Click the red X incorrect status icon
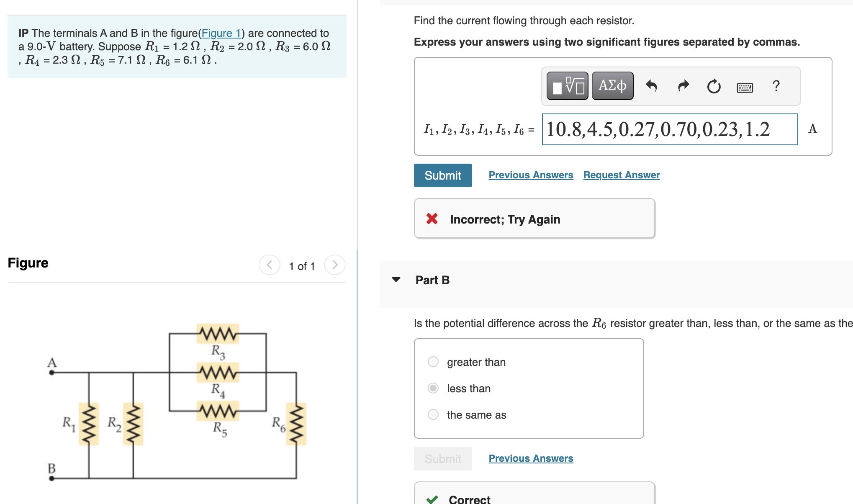This screenshot has width=853, height=504. click(432, 219)
